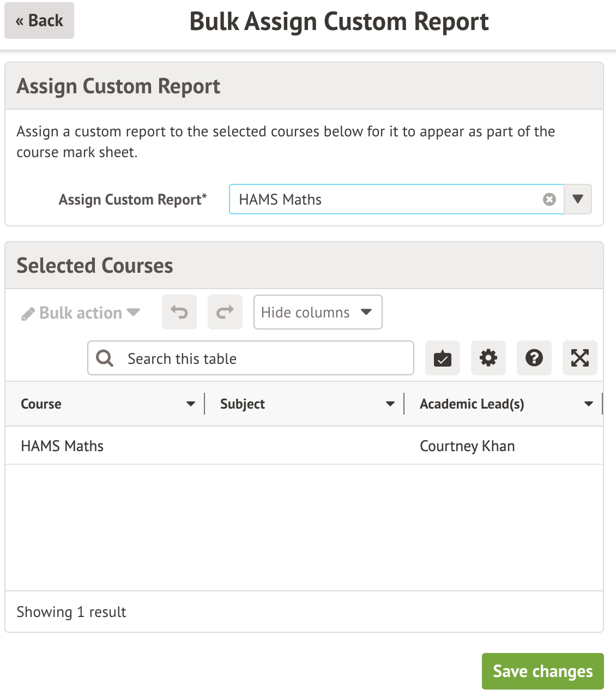Select the HAMS Maths course row
The height and width of the screenshot is (695, 616).
coord(62,446)
